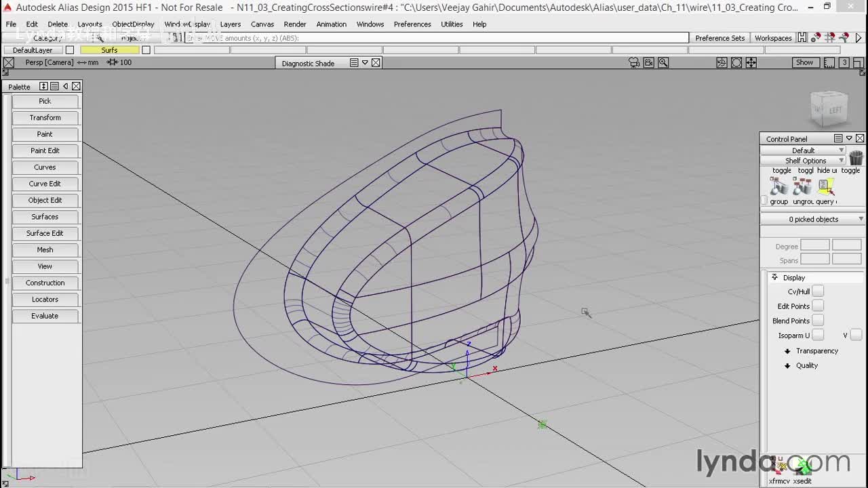Click the Preference Sets button
868x488 pixels.
[x=719, y=38]
